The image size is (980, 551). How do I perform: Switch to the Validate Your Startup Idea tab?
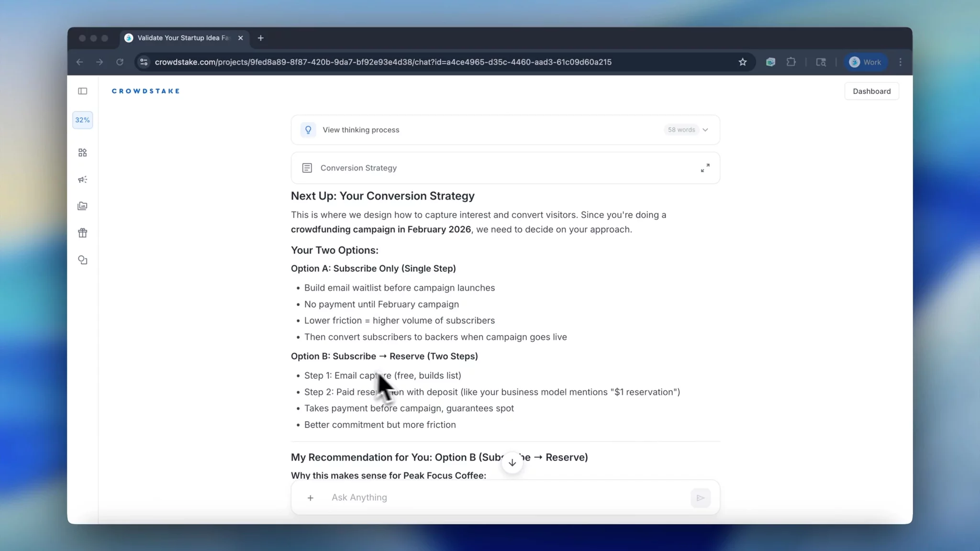[182, 38]
